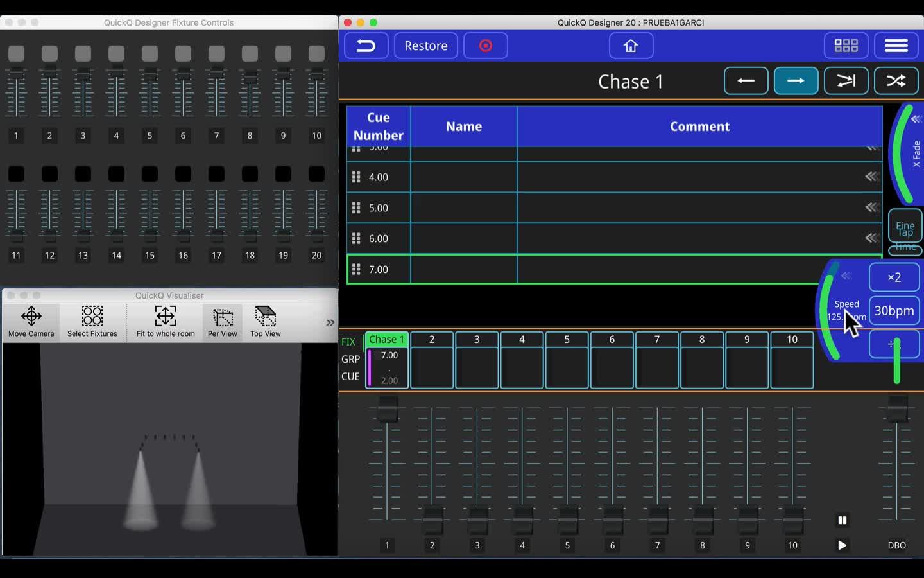
Task: Click the Restore button
Action: click(425, 46)
